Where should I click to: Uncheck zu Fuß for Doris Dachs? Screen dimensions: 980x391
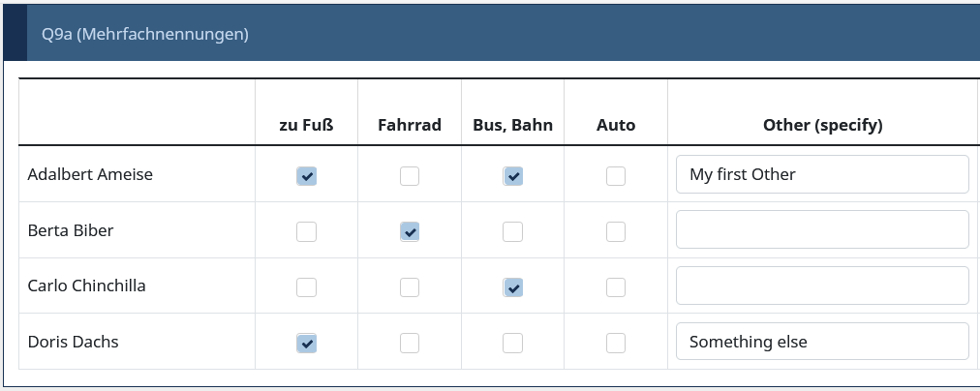coord(306,343)
